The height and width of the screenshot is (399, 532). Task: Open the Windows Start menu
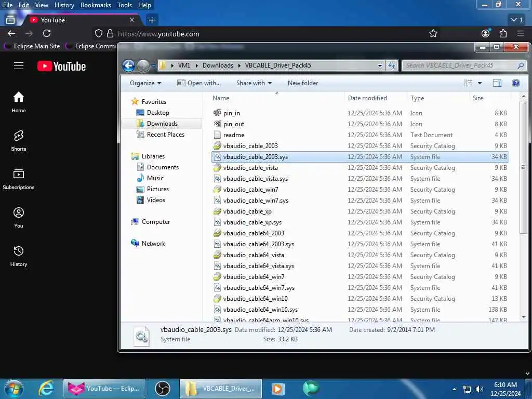(13, 389)
